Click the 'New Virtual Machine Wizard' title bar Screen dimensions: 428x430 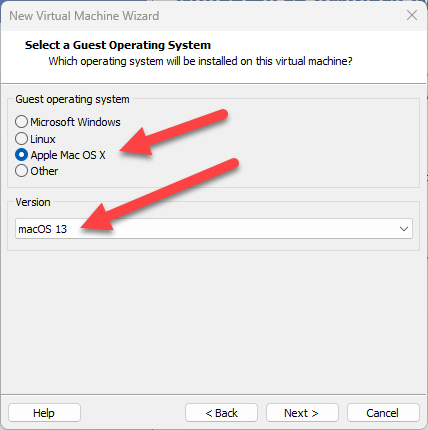(x=84, y=16)
